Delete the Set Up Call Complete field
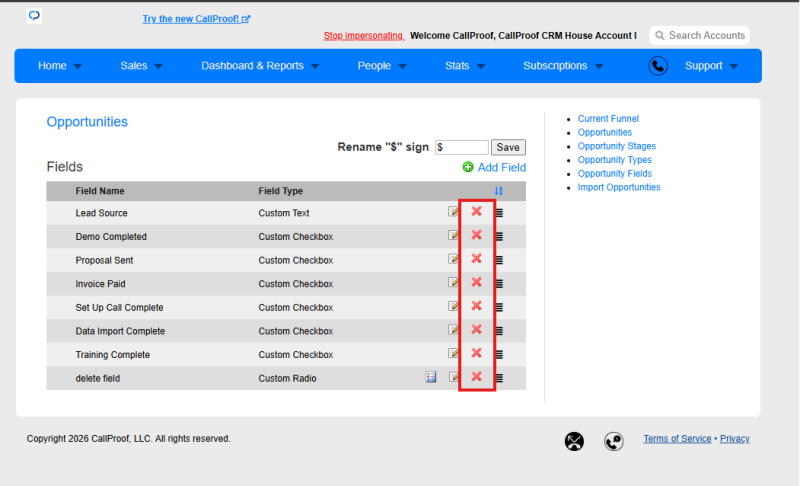The width and height of the screenshot is (800, 486). pyautogui.click(x=477, y=306)
